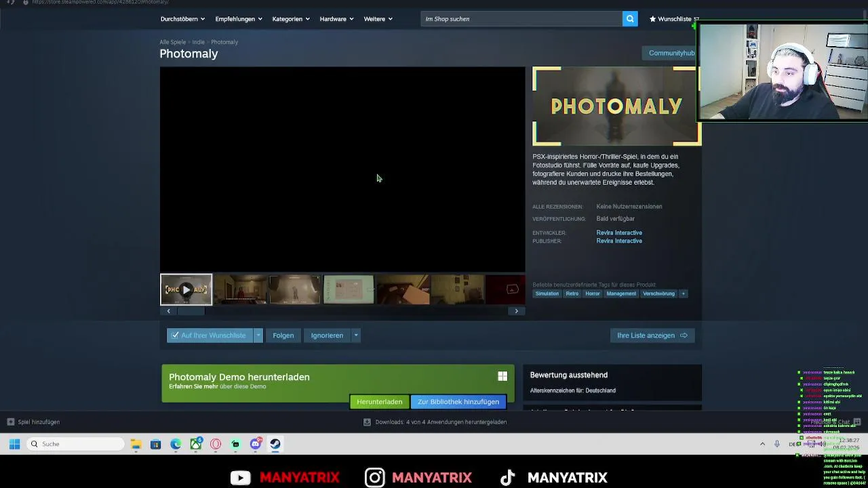Toggle the Auf Ihrer Wunschliste checkbox button
Viewport: 868px width, 488px height.
click(x=210, y=335)
